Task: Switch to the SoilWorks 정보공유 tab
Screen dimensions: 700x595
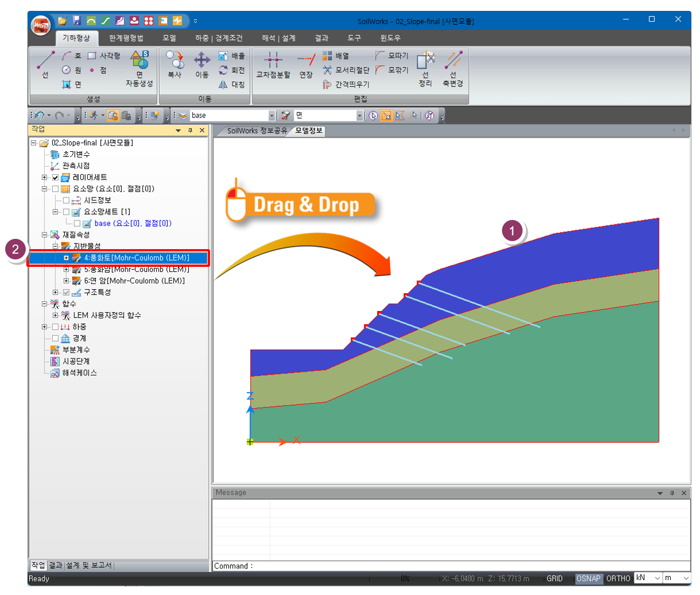Action: [x=257, y=131]
